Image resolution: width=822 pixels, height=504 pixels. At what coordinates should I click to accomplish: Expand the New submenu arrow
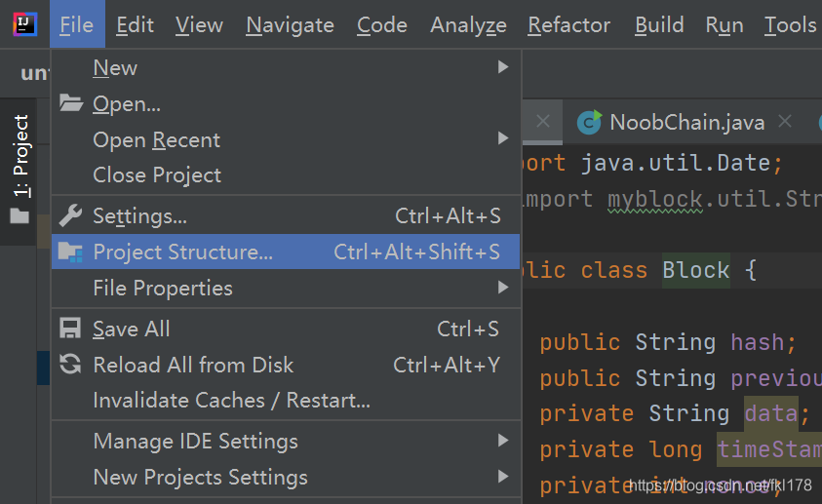click(503, 67)
